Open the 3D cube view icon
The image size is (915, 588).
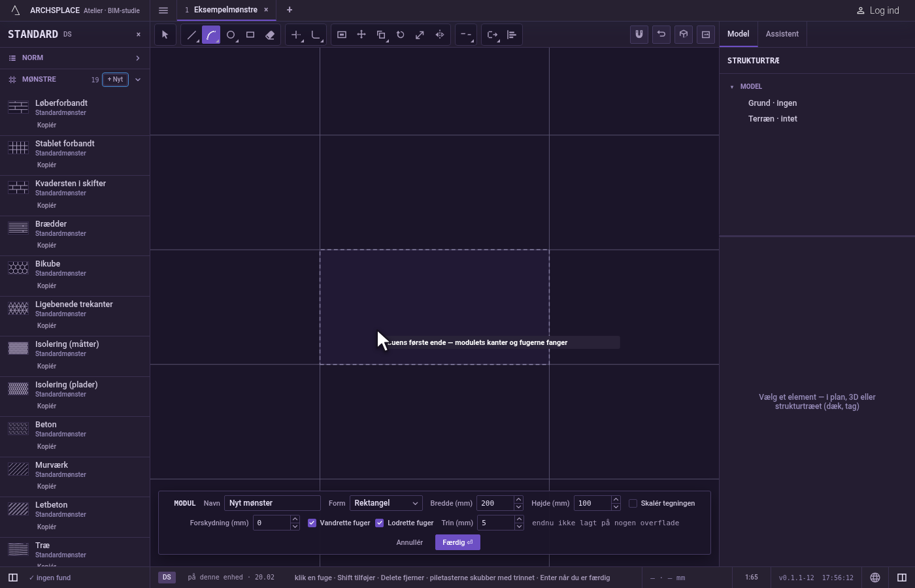684,35
